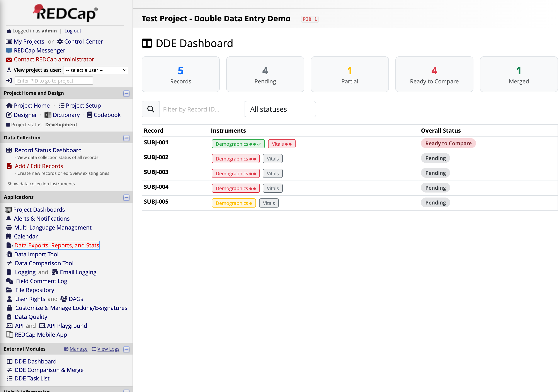Click the Codebook book icon
This screenshot has height=392, width=558.
[89, 115]
